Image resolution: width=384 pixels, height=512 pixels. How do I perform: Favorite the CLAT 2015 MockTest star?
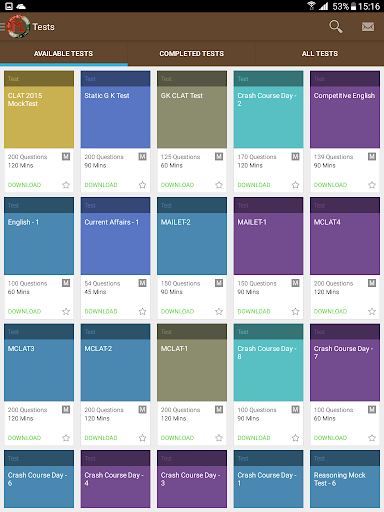[66, 185]
